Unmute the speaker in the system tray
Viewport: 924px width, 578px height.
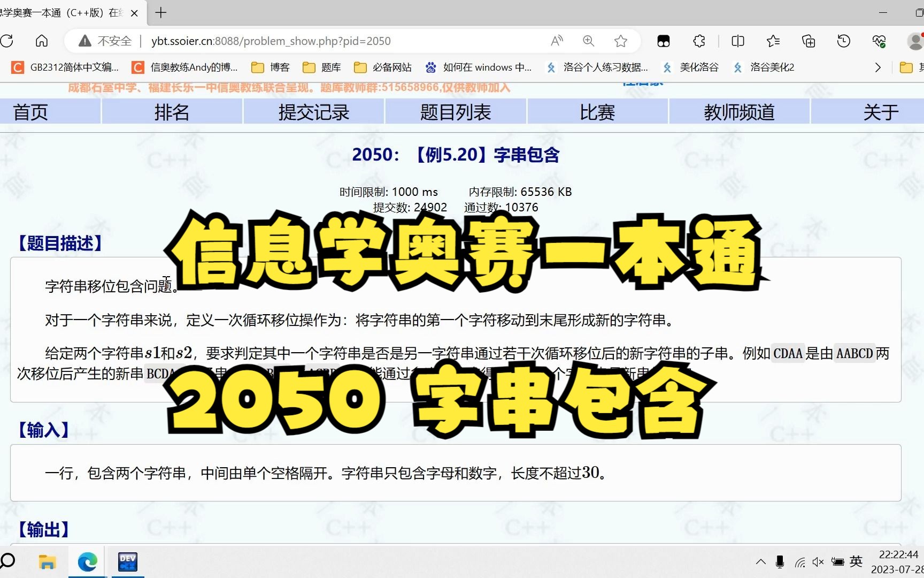(818, 562)
